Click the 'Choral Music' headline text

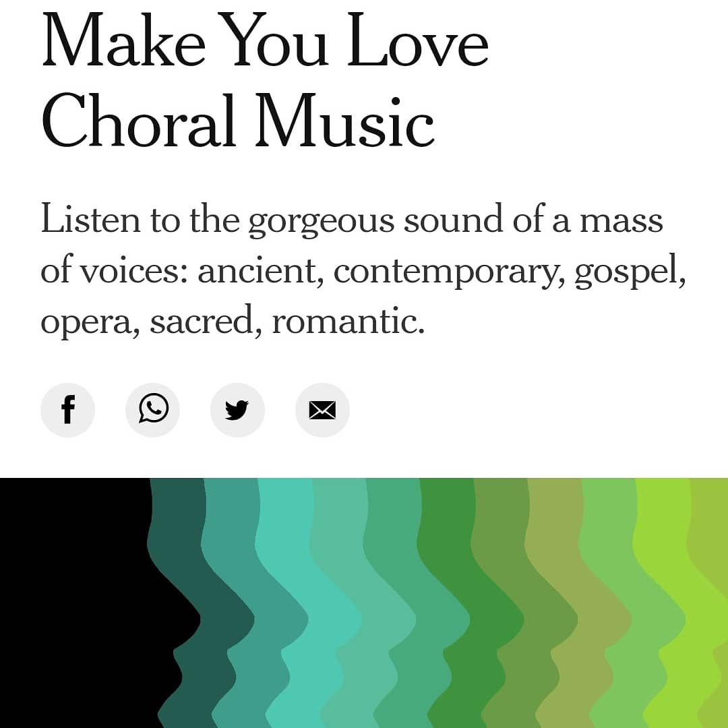[x=238, y=120]
